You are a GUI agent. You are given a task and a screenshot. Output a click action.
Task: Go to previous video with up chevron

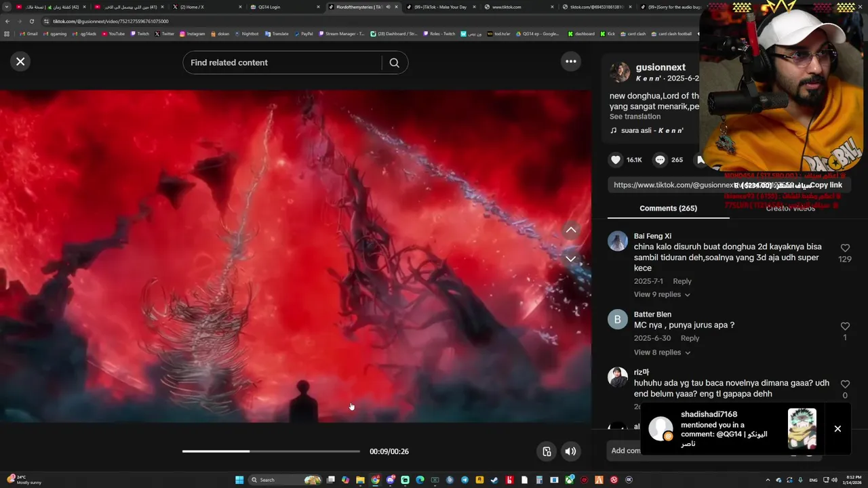[x=571, y=230]
